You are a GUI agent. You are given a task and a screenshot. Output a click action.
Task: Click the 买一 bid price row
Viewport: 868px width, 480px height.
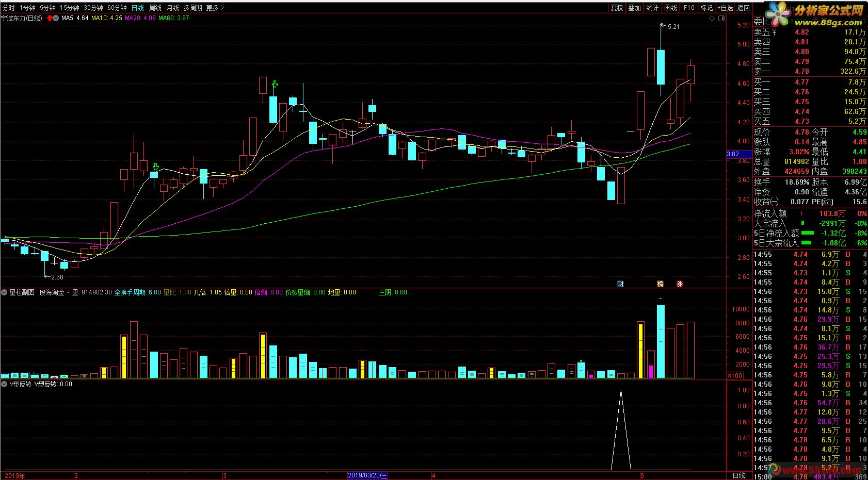[810, 82]
